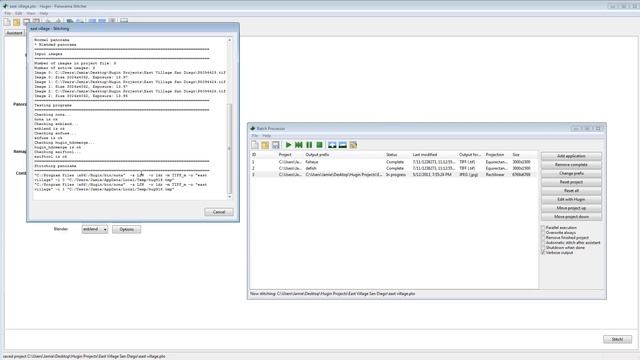Click the Edit with Hugin button

click(571, 200)
